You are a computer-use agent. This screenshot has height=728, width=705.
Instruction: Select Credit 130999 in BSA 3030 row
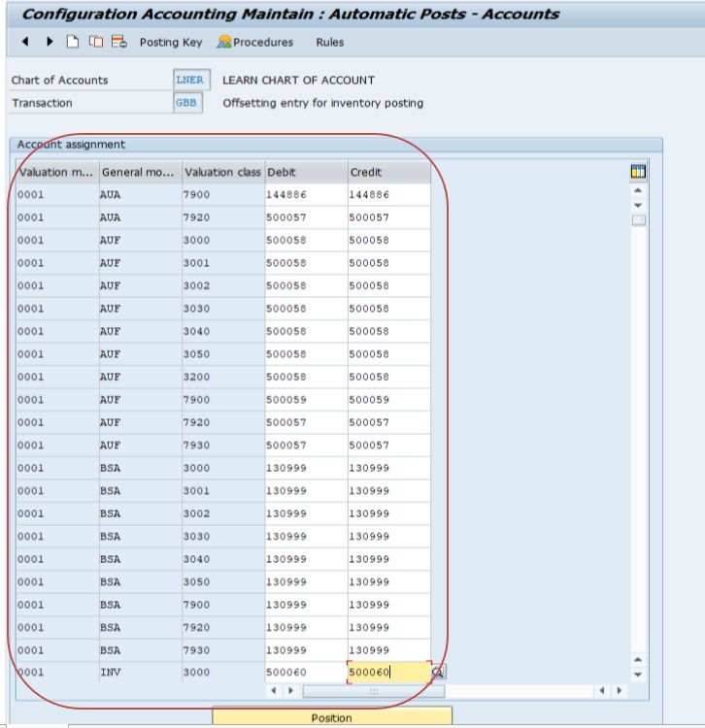click(x=389, y=536)
